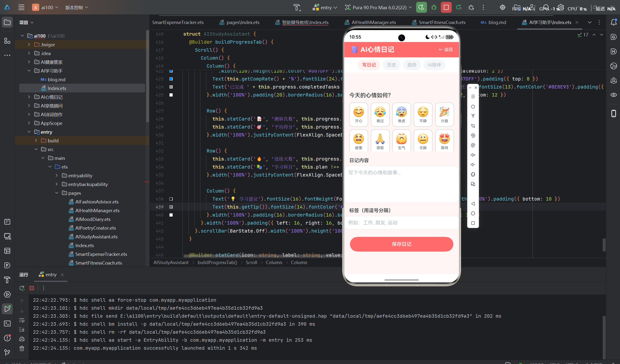The image size is (620, 364).
Task: Click emulator screenshot crop icon
Action: tap(473, 126)
